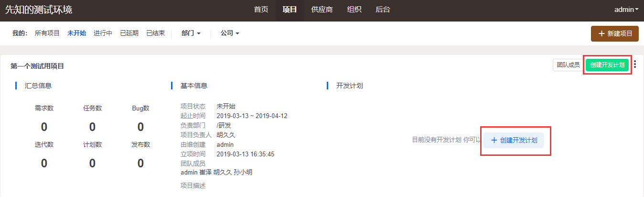The image size is (644, 197).
Task: Open the 后台 nav tab
Action: (383, 10)
